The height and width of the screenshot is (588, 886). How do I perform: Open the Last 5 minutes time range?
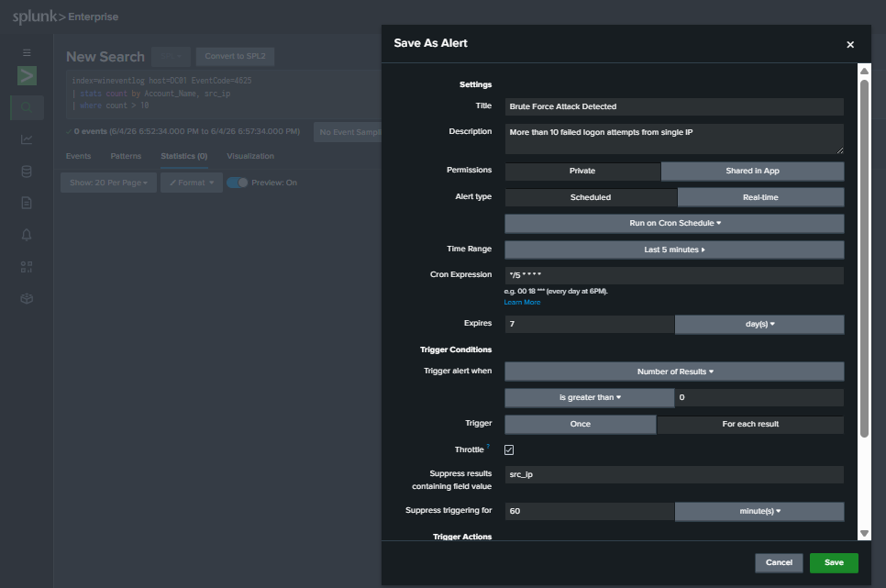pos(674,250)
